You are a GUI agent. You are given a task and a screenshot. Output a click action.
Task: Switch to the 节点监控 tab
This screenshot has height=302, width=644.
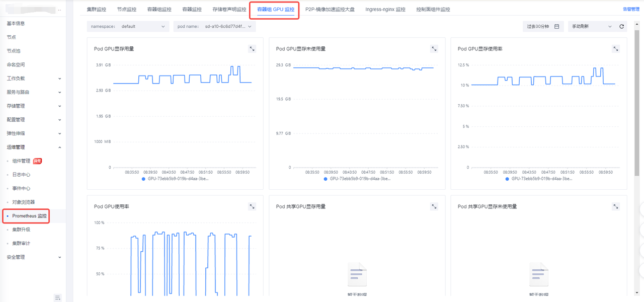(x=126, y=10)
